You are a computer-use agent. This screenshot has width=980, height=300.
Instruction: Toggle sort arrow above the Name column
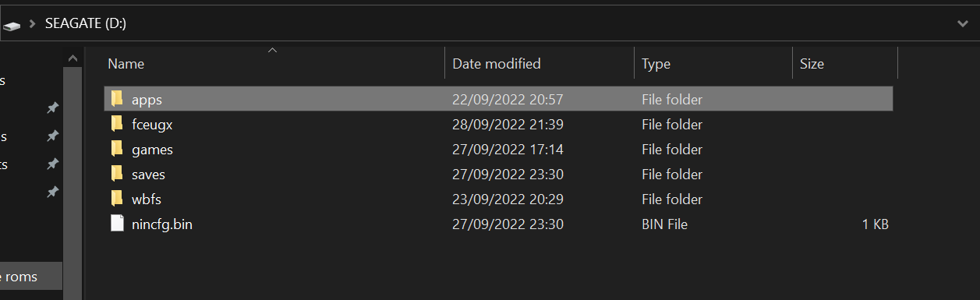click(272, 51)
